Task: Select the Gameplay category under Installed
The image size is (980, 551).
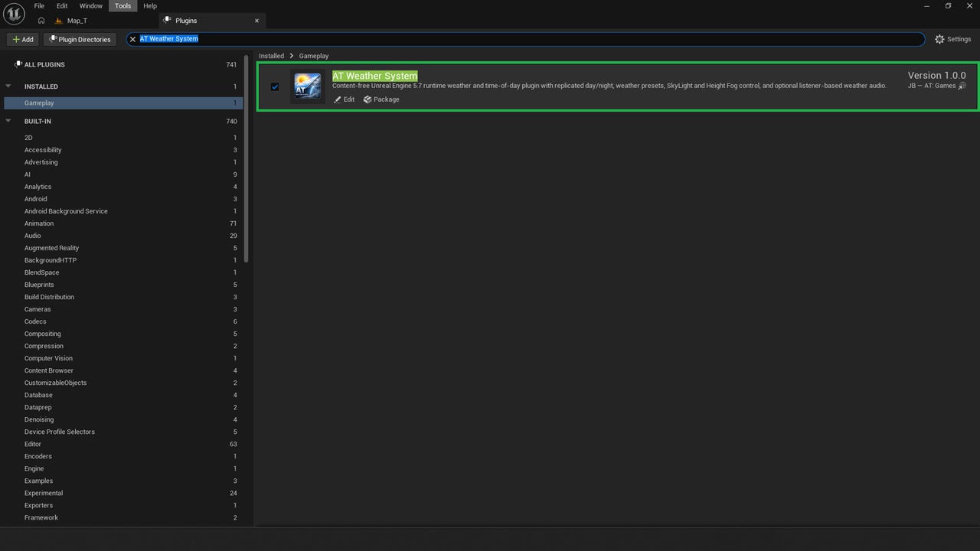Action: coord(122,103)
